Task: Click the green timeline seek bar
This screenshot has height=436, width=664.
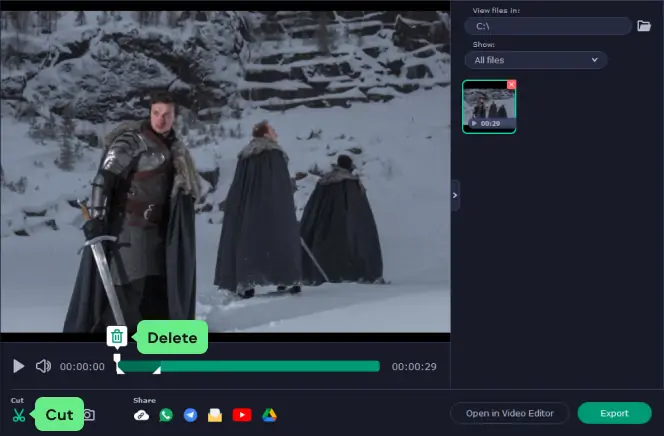Action: 249,366
